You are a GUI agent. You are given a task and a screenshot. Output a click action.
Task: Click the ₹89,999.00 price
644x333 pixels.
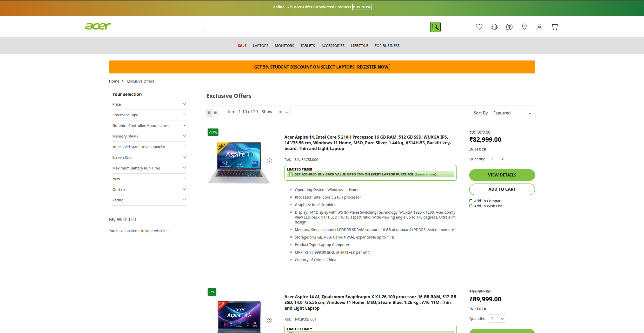[x=485, y=299]
